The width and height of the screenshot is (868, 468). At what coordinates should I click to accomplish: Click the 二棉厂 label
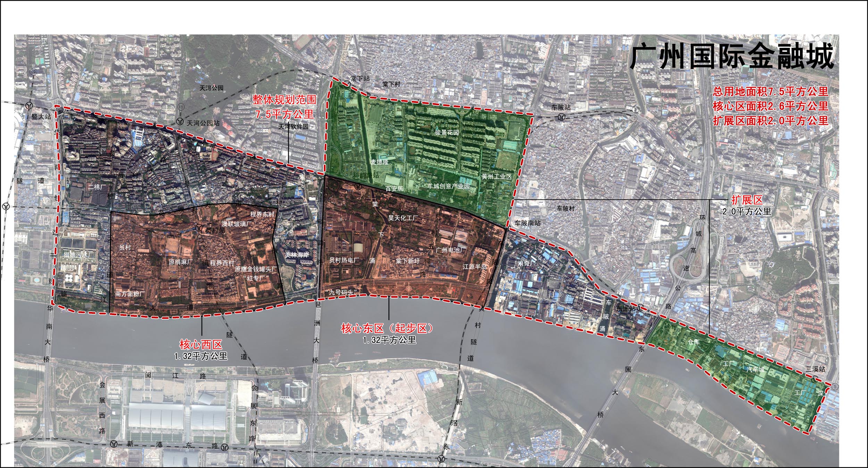click(97, 187)
